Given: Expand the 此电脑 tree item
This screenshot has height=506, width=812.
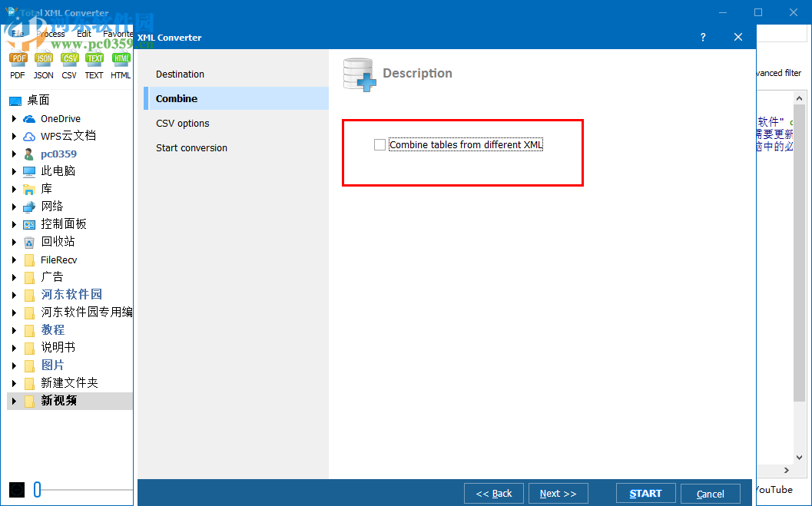Looking at the screenshot, I should pyautogui.click(x=14, y=170).
